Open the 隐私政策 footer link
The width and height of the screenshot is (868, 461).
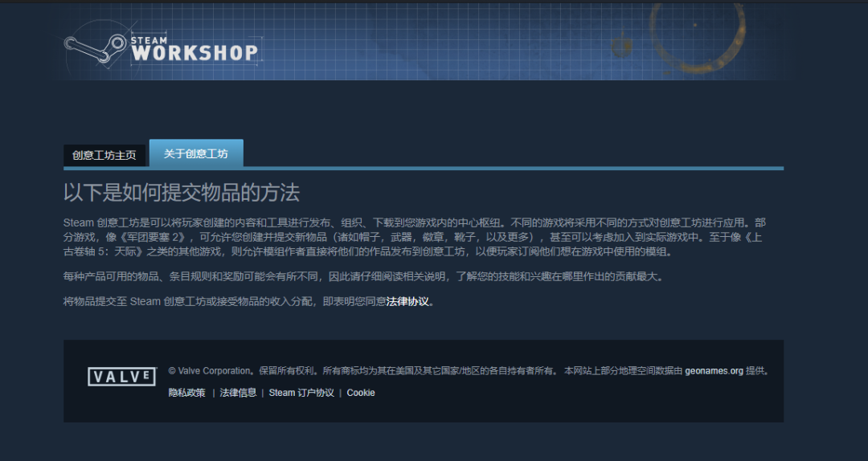[x=187, y=393]
